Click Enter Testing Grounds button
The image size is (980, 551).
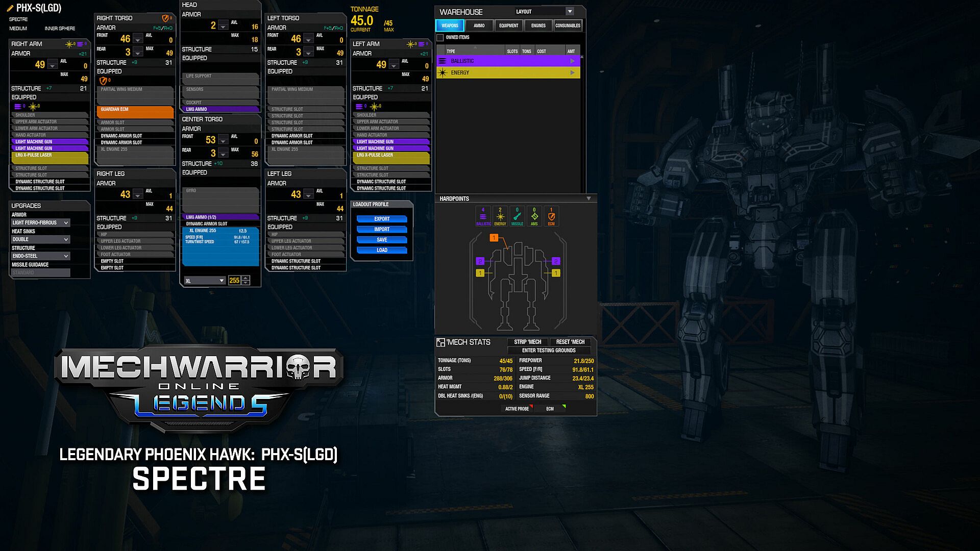tap(549, 350)
